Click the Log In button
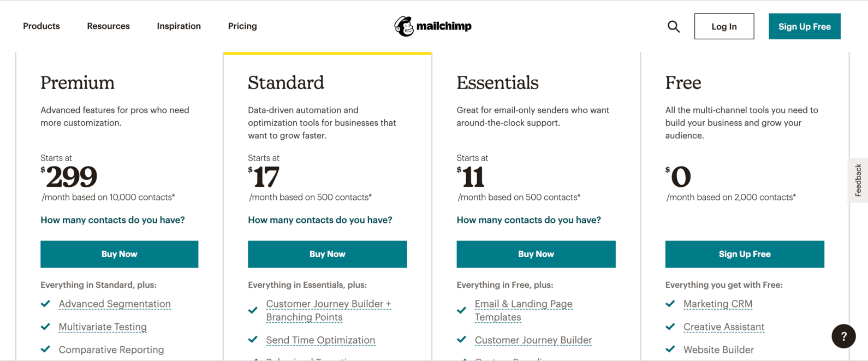Image resolution: width=868 pixels, height=361 pixels. (724, 26)
